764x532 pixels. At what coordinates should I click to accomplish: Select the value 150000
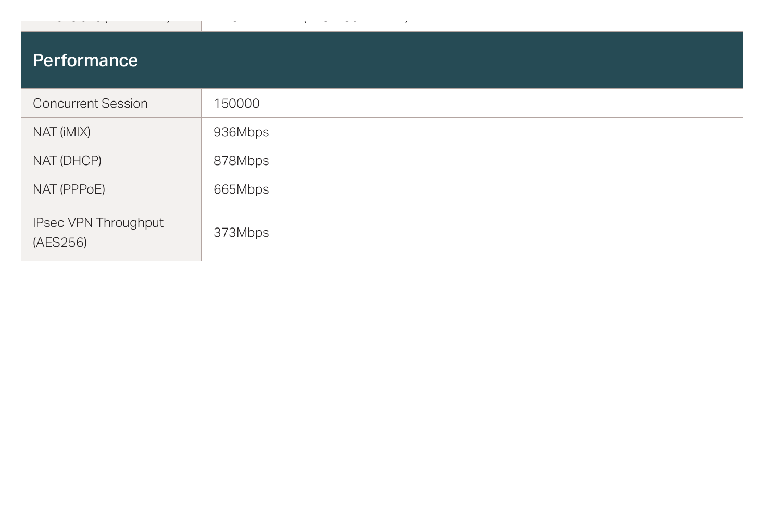click(236, 103)
